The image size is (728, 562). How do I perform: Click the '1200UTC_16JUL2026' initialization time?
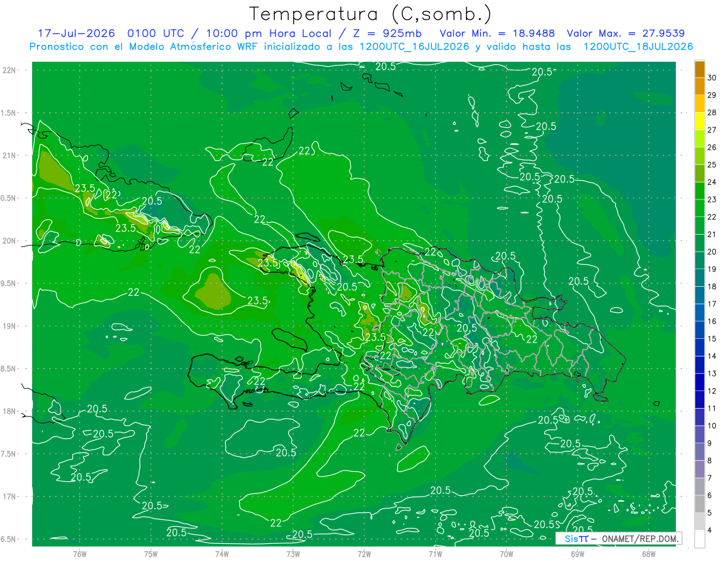414,47
